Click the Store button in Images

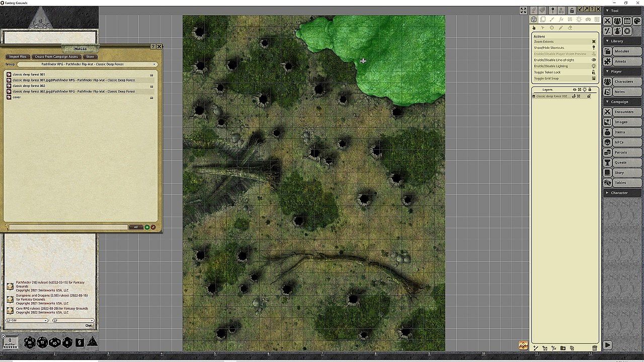click(90, 57)
